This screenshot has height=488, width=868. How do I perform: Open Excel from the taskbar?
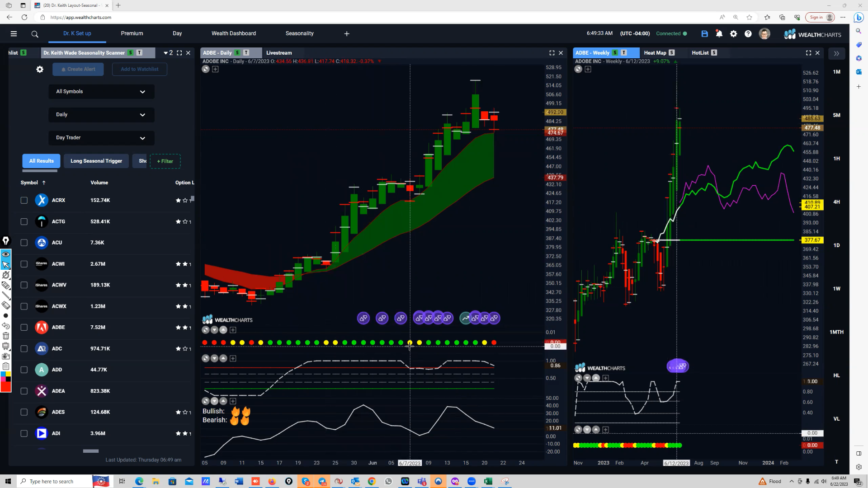pos(488,481)
